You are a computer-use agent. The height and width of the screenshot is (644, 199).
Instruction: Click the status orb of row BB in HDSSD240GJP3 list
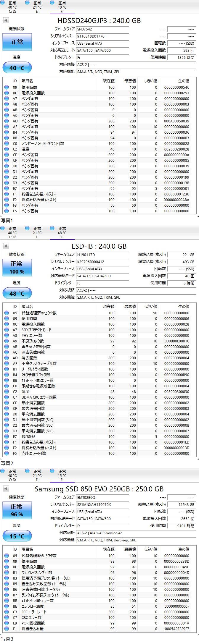click(x=7, y=138)
